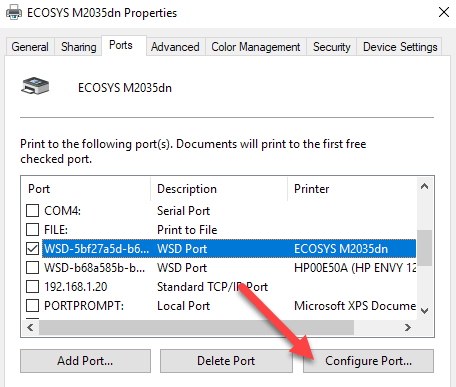456x387 pixels.
Task: Click the printer icon in the title bar
Action: pos(14,13)
